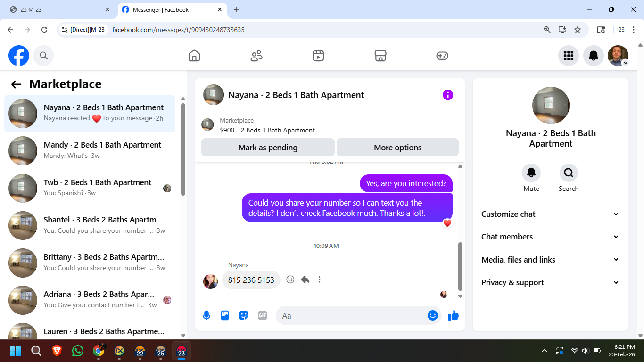Reply to the 815 236 5153 message
This screenshot has height=362, width=644.
(305, 280)
